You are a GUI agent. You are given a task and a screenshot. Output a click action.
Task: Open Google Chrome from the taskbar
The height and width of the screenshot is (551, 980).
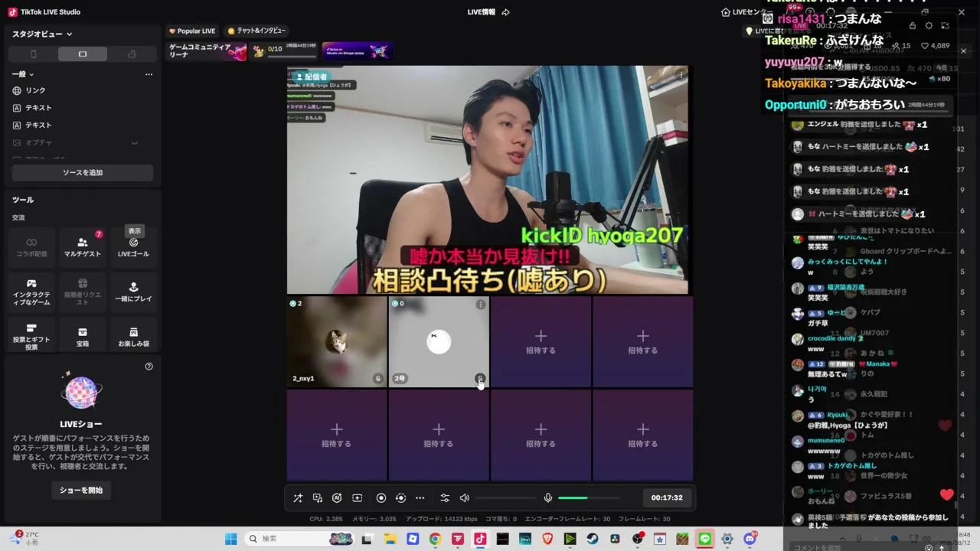coord(435,539)
